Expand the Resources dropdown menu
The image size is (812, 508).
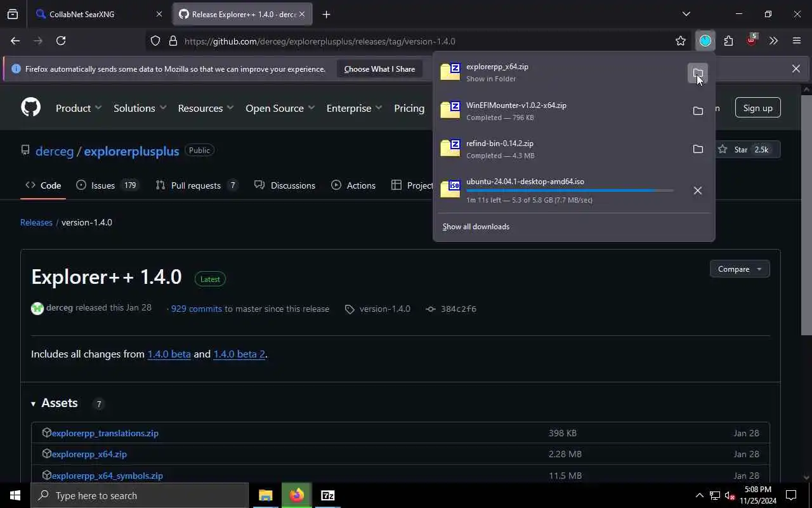point(206,108)
